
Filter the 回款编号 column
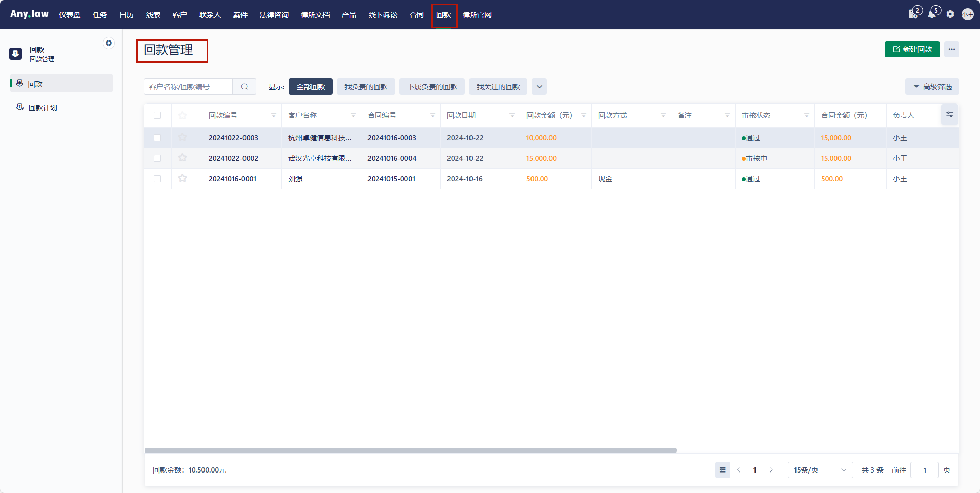274,115
